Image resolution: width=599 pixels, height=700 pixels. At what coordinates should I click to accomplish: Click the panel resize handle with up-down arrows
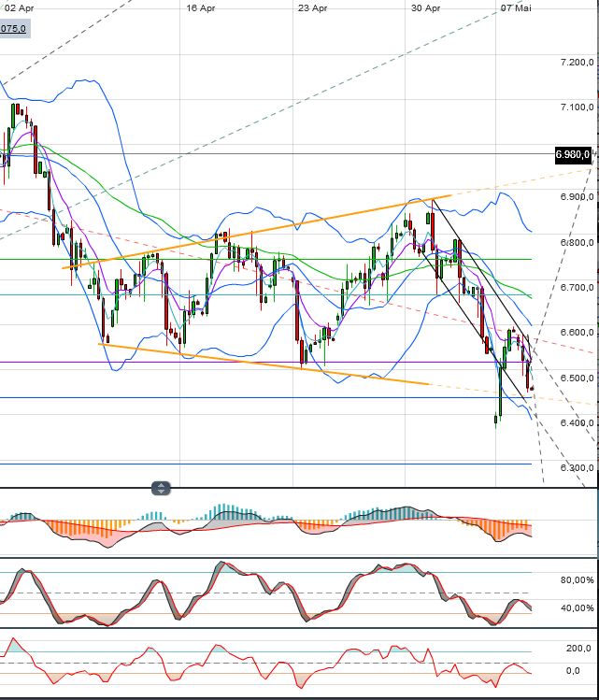coord(161,488)
